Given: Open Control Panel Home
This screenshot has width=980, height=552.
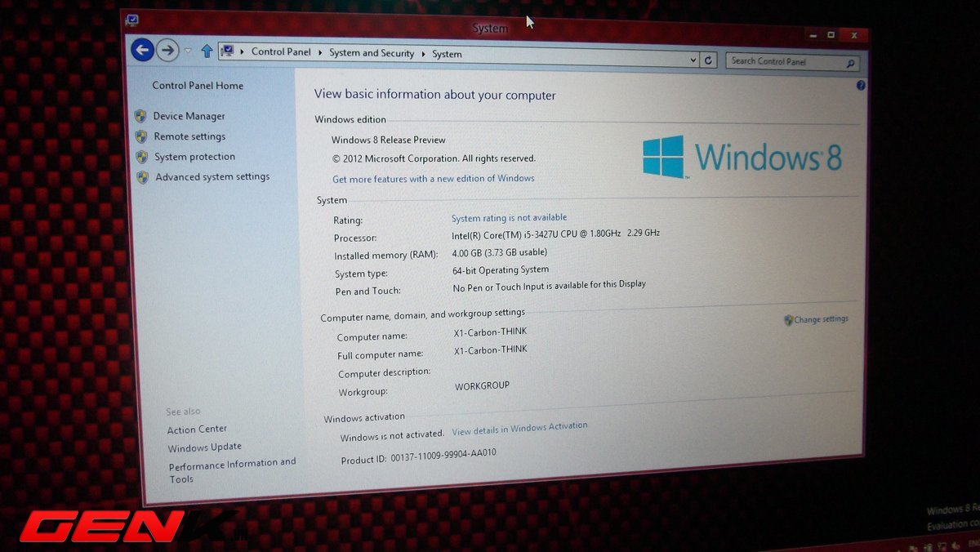Looking at the screenshot, I should pos(198,86).
